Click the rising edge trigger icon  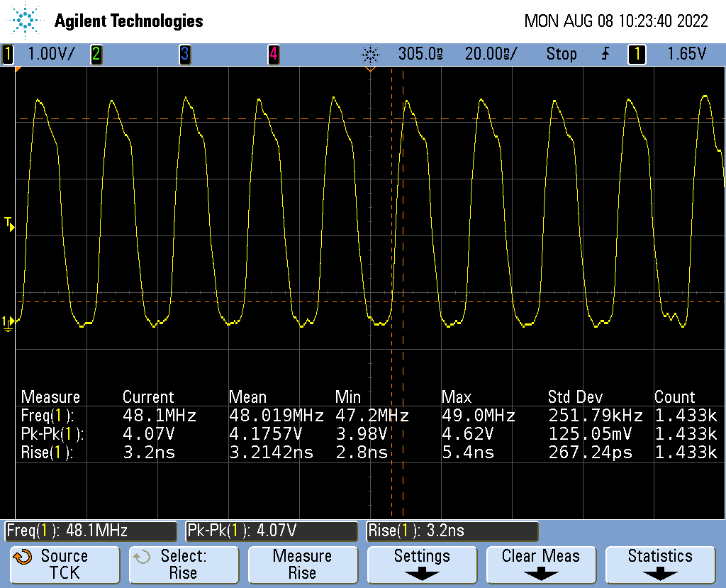pos(605,54)
